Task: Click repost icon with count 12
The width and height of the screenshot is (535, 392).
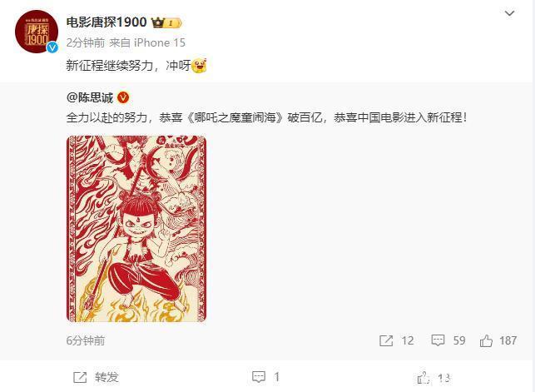Action: [x=386, y=340]
